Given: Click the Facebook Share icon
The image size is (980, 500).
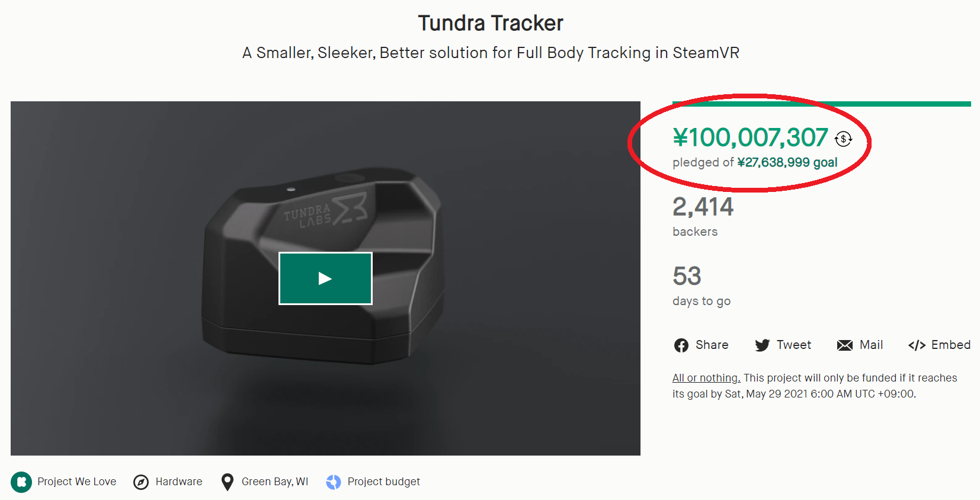Looking at the screenshot, I should click(x=681, y=345).
